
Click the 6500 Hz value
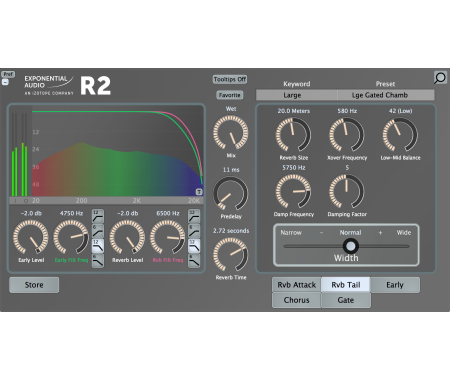[x=168, y=213]
